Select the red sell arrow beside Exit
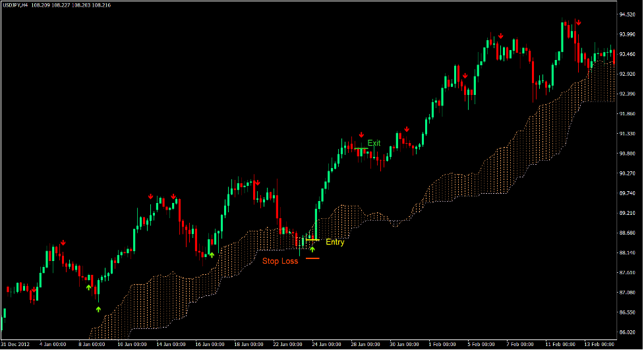 click(x=361, y=136)
